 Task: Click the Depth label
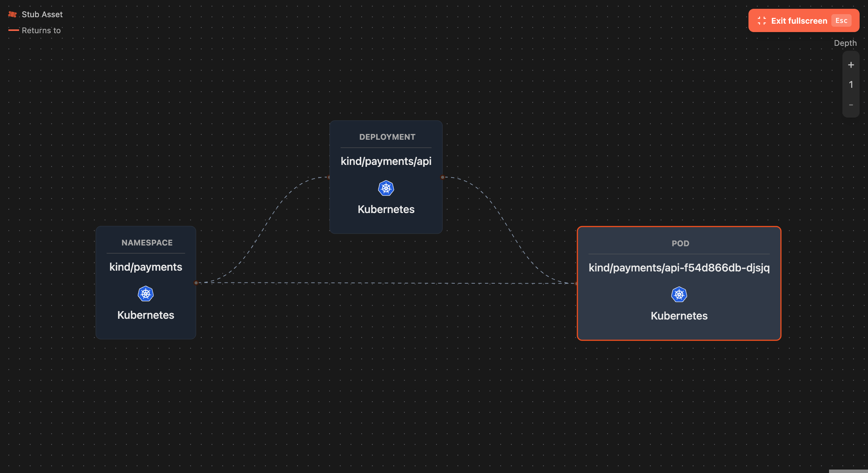coord(845,43)
